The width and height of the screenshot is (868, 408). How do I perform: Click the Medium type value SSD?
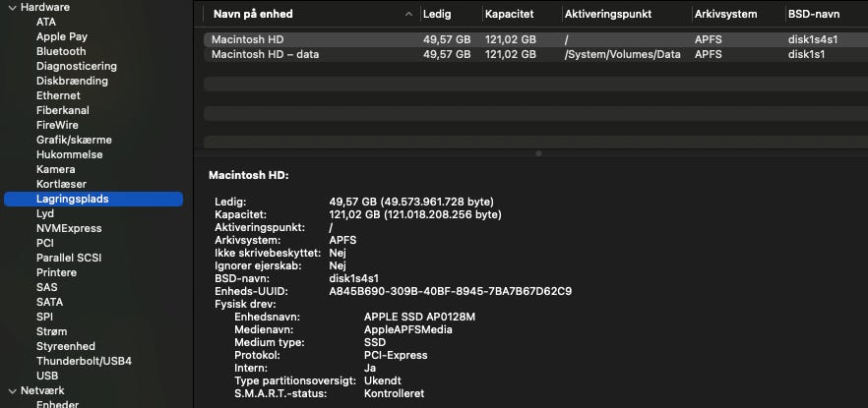coord(375,342)
